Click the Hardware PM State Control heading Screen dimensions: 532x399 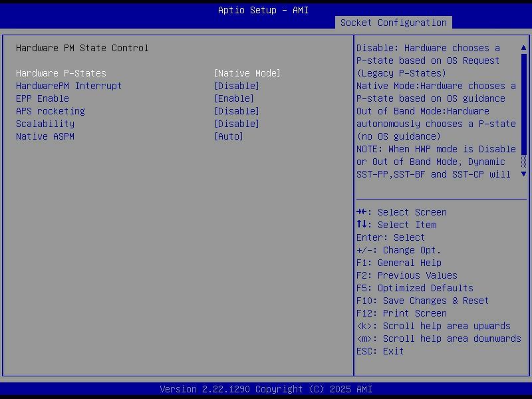tap(82, 48)
